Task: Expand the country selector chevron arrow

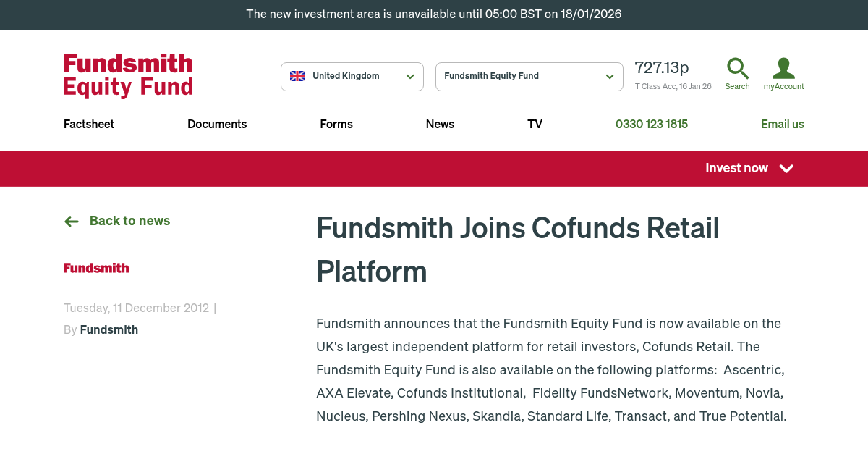Action: click(x=410, y=76)
